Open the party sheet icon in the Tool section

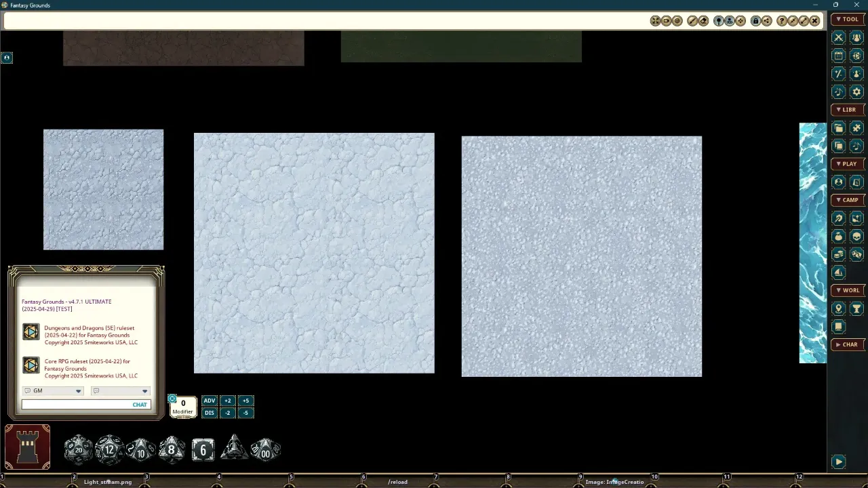(856, 37)
